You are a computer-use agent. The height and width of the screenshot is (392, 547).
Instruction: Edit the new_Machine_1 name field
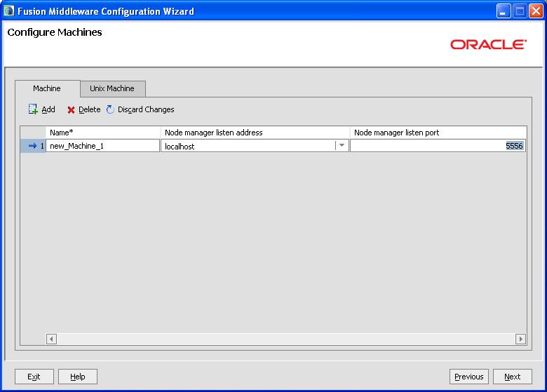pos(102,146)
